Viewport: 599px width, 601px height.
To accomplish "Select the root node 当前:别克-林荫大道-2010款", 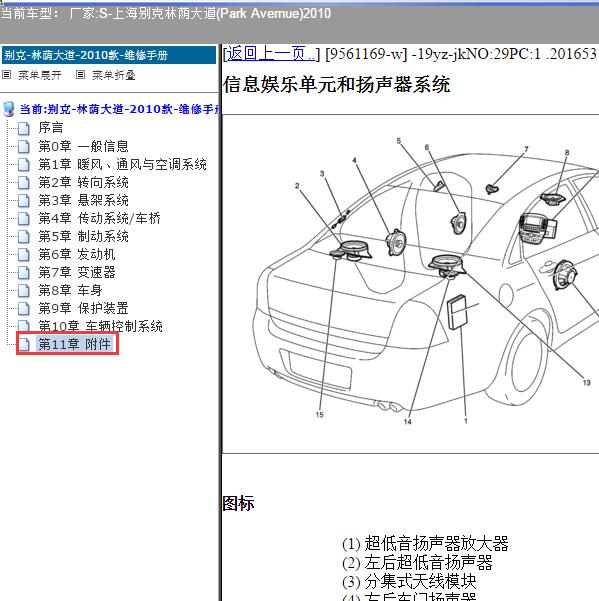I will point(119,109).
